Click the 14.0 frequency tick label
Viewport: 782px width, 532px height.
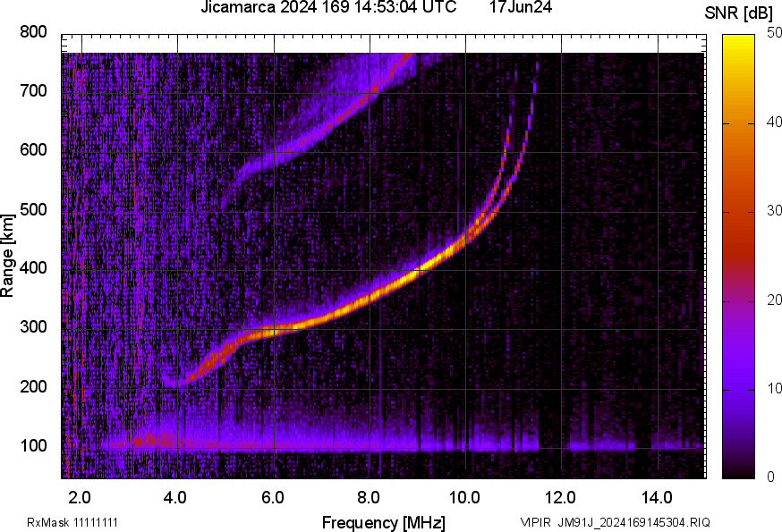[657, 497]
